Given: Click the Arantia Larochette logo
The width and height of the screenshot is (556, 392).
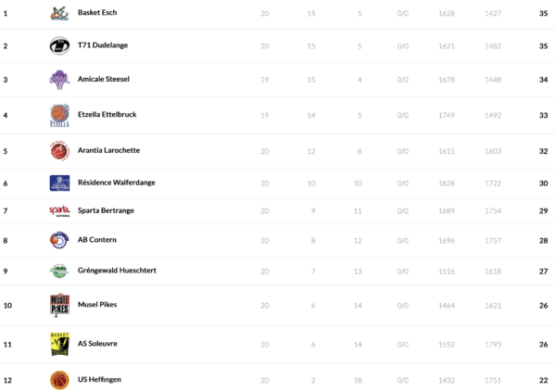Looking at the screenshot, I should (59, 150).
